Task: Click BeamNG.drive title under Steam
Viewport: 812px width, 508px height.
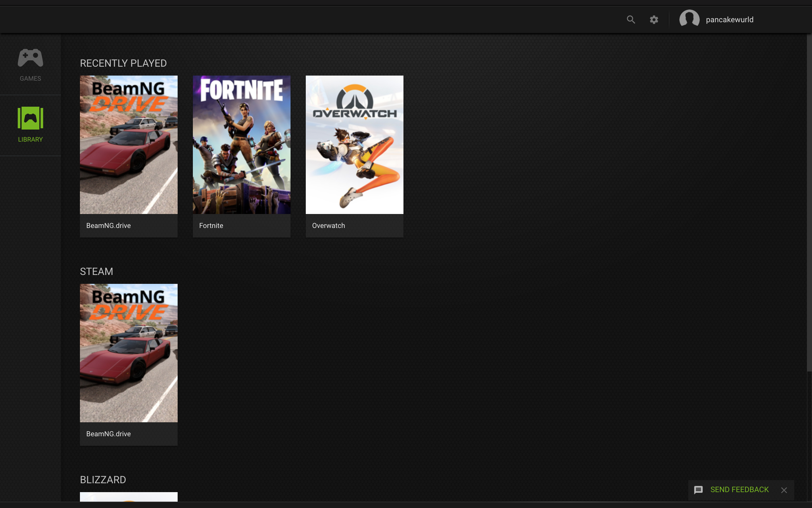Action: [108, 434]
